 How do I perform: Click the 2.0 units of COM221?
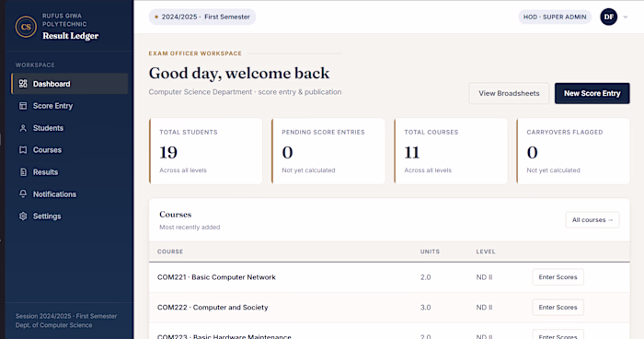[x=425, y=277]
